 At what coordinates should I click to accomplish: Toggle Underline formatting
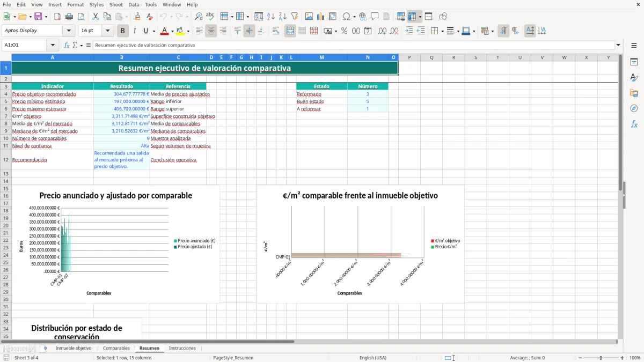(146, 31)
